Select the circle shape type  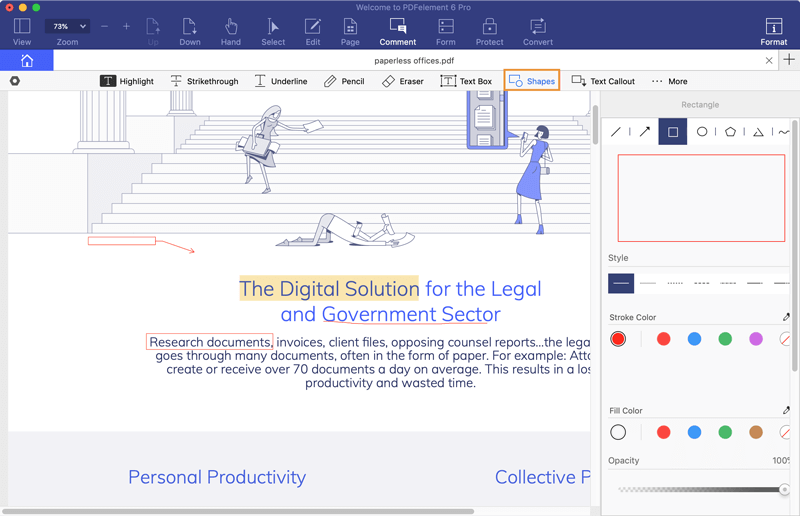coord(702,132)
